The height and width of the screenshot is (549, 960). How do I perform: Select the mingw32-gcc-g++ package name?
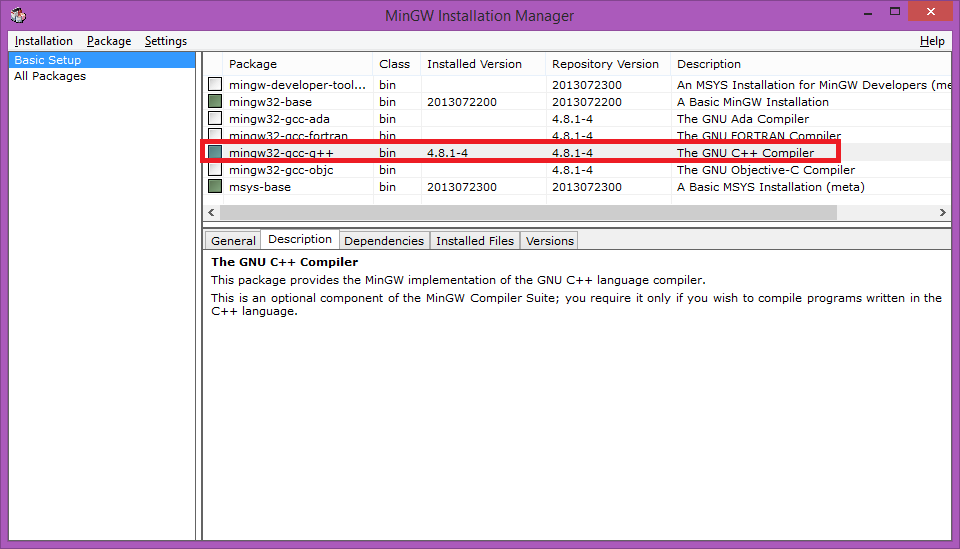(x=281, y=153)
